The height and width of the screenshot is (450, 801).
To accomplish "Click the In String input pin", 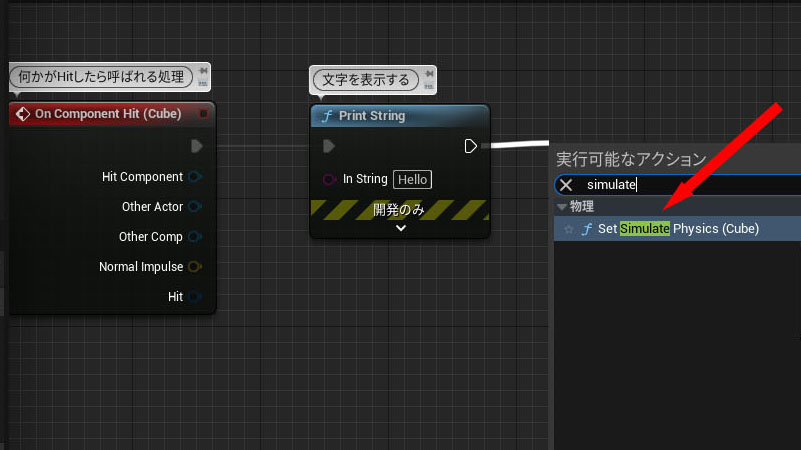I will [328, 179].
